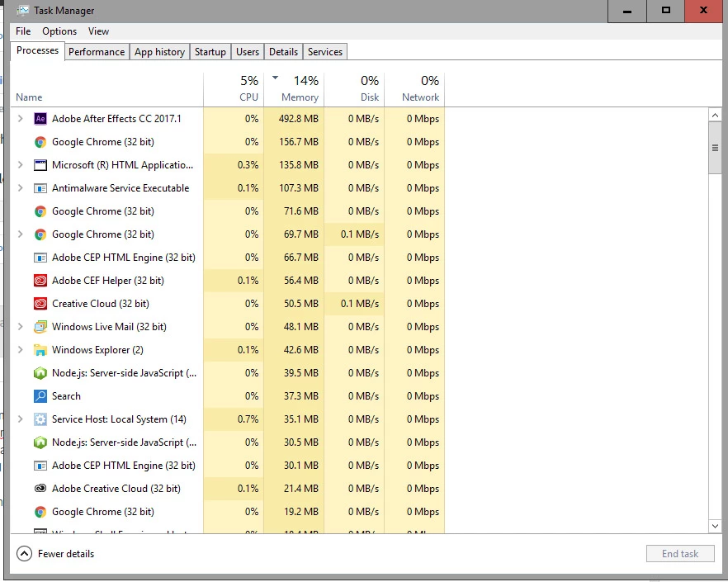This screenshot has height=582, width=728.
Task: Click the Node.js icon in the 39.5 MB row
Action: (x=40, y=373)
